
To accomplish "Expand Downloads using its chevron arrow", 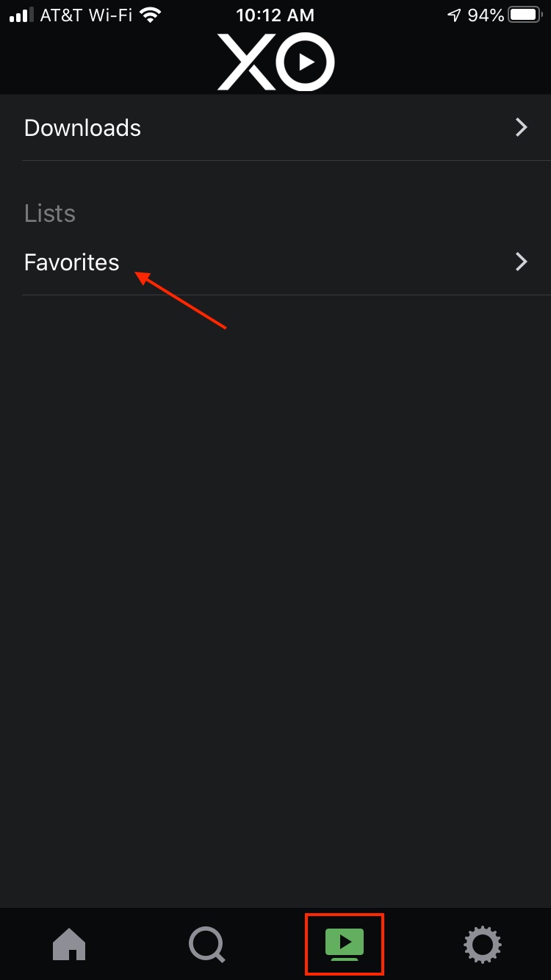I will pos(522,128).
